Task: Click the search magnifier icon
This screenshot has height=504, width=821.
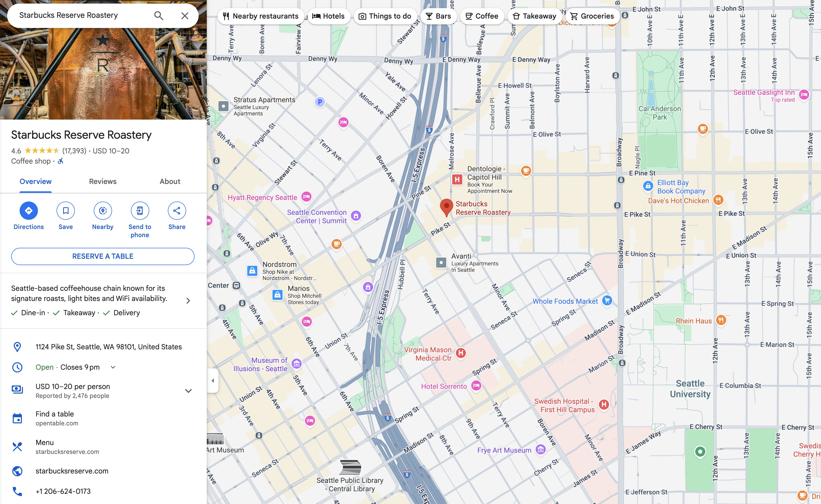Action: pyautogui.click(x=159, y=16)
